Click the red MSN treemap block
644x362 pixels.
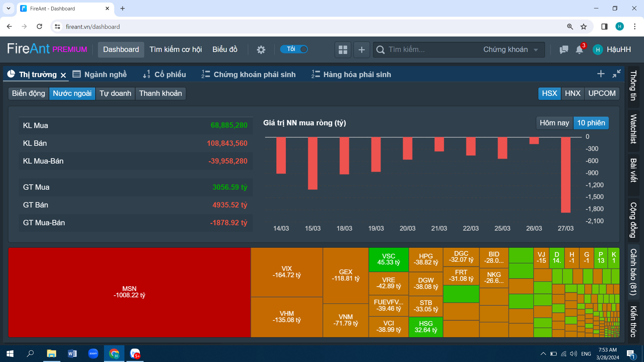pos(129,292)
